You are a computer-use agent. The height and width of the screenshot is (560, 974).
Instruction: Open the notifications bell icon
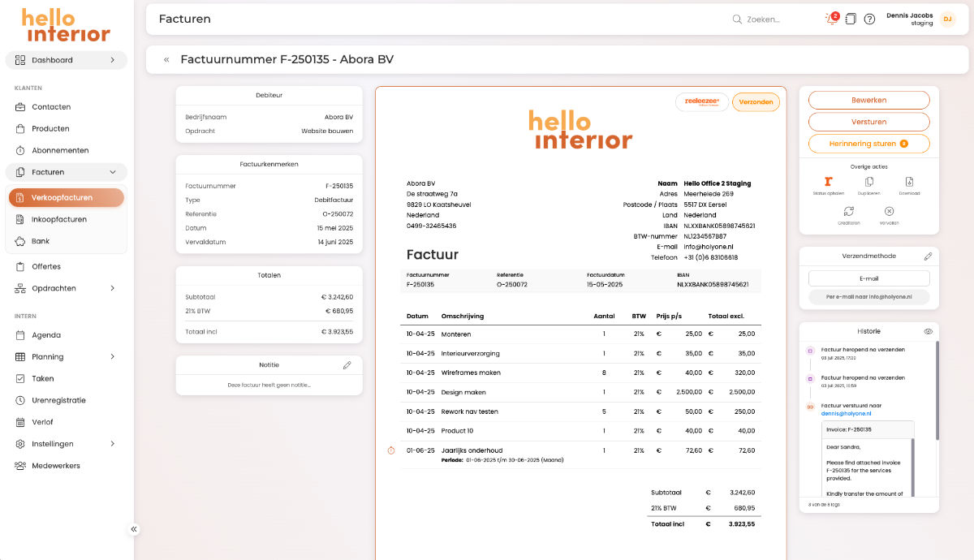point(830,19)
